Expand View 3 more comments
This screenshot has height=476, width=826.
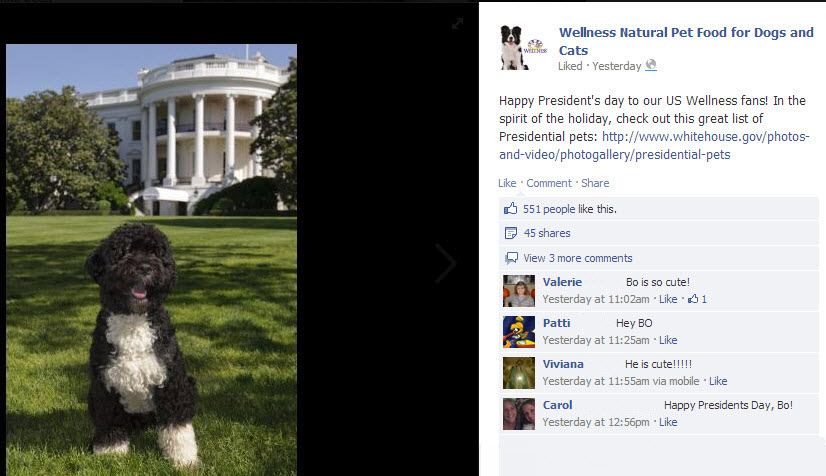click(577, 258)
